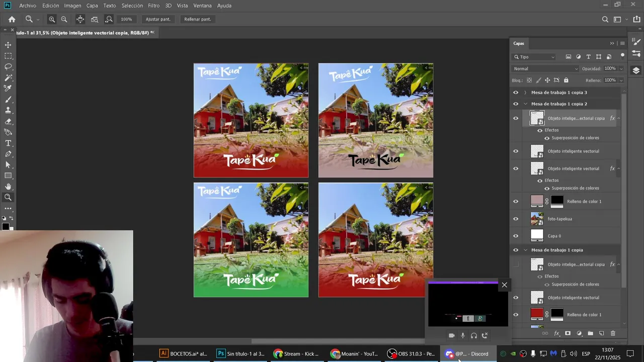Screen dimensions: 644x362
Task: Click the Rellenar pant. button
Action: pos(198,19)
